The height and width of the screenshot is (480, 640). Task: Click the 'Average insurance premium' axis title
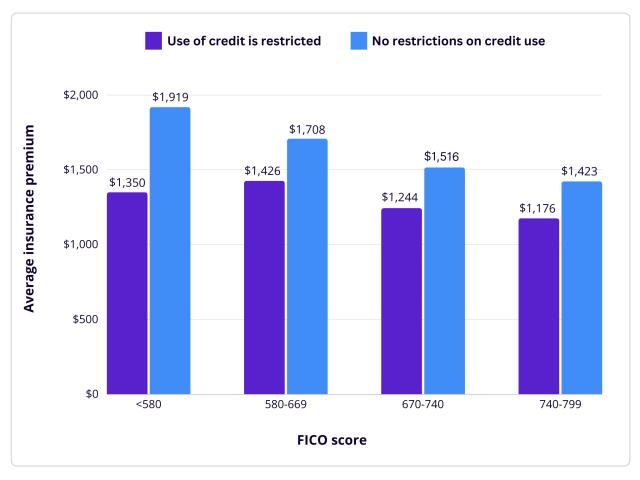(x=29, y=218)
